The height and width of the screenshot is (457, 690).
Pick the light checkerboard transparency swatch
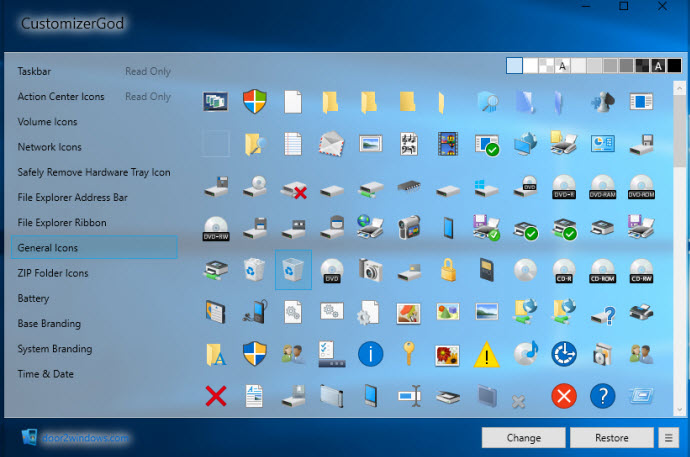(546, 66)
